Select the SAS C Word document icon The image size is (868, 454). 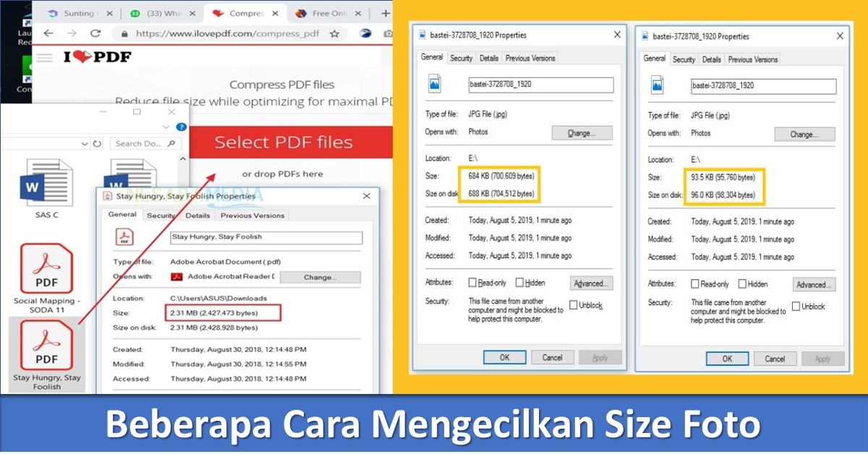click(x=46, y=182)
